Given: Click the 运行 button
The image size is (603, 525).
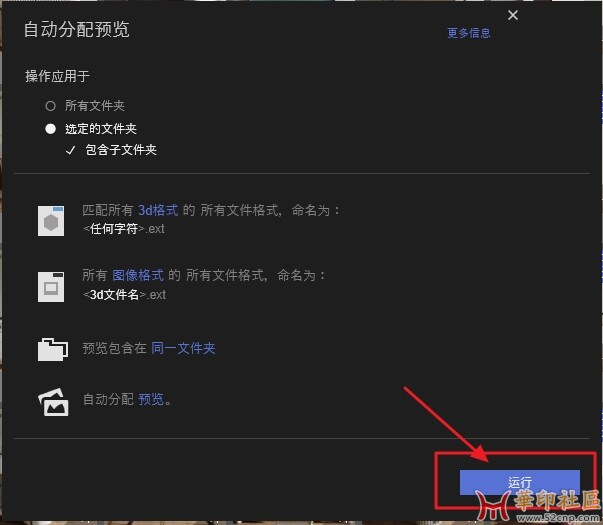Looking at the screenshot, I should (x=520, y=482).
